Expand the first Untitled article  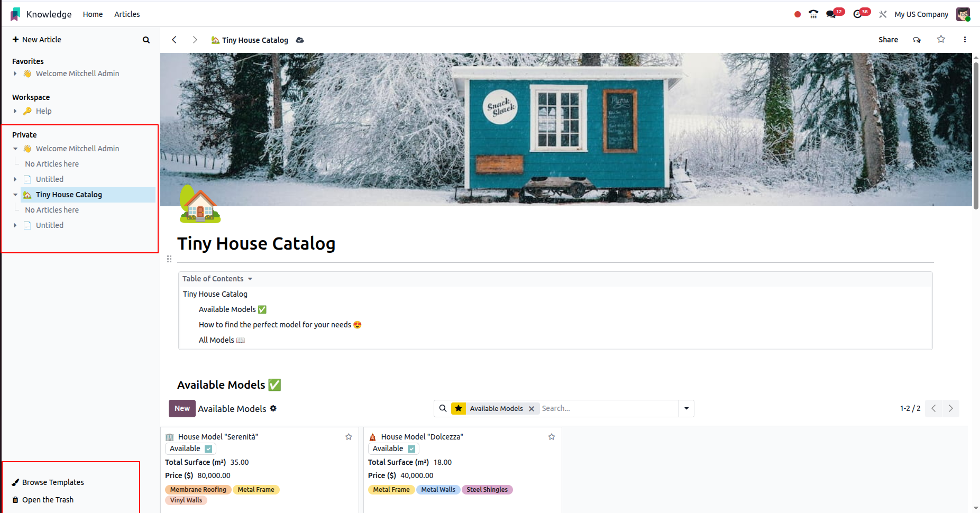[x=15, y=179]
